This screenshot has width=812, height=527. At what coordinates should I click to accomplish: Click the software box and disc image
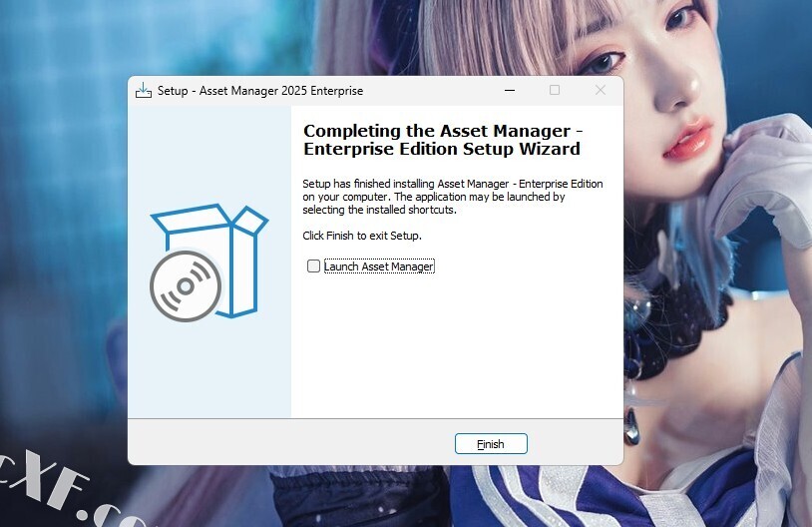tap(208, 263)
